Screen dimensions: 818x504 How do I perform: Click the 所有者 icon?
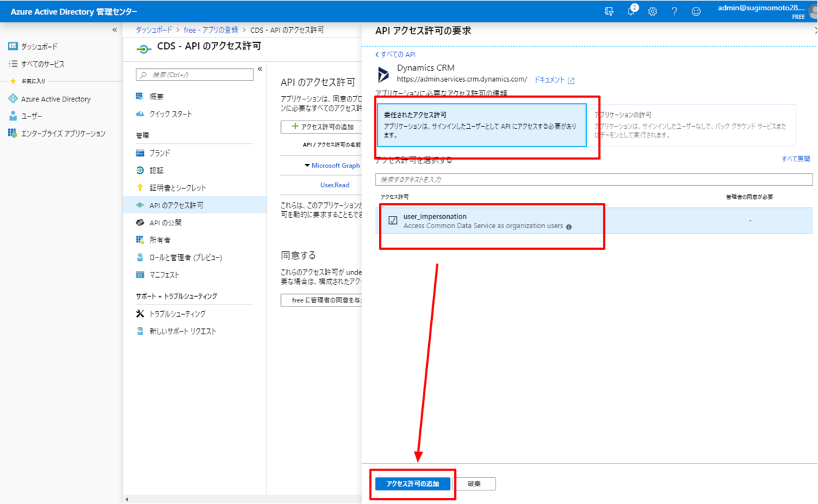(140, 240)
